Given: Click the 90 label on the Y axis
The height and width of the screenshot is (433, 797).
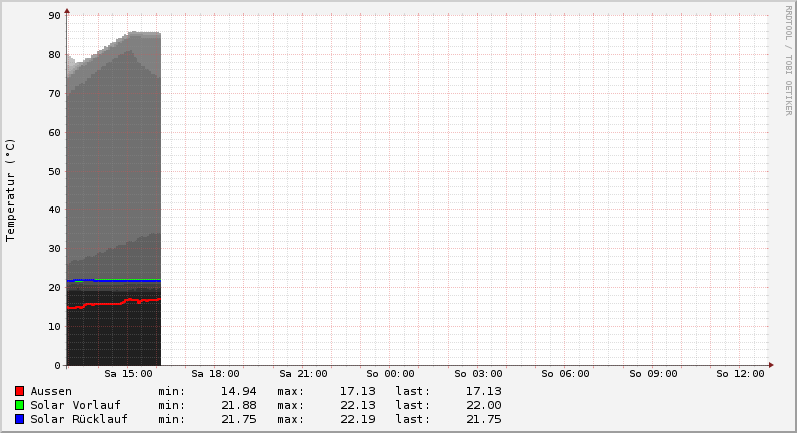Looking at the screenshot, I should click(54, 16).
